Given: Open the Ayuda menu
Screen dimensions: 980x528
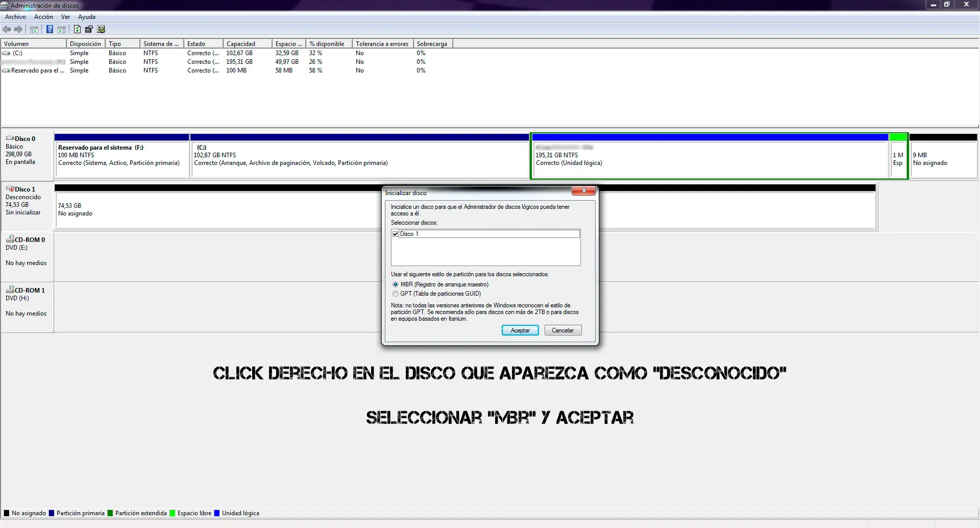Looking at the screenshot, I should click(86, 17).
